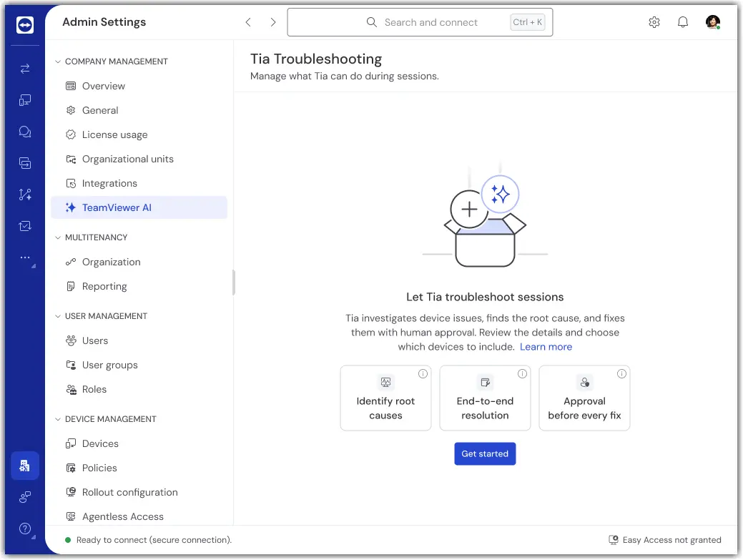Screen dimensions: 743x560
Task: Collapse the Device Management section
Action: click(x=58, y=419)
